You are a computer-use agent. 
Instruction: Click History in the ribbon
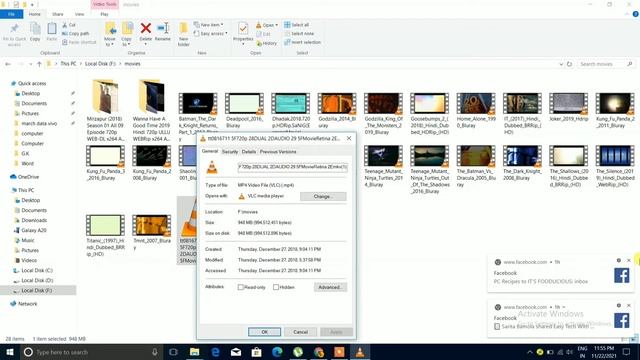267,43
